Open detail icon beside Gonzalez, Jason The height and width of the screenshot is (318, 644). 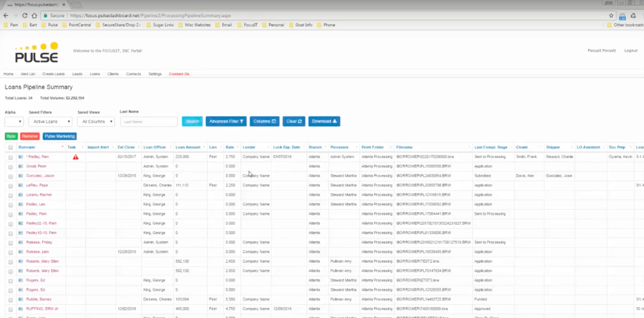[20, 176]
